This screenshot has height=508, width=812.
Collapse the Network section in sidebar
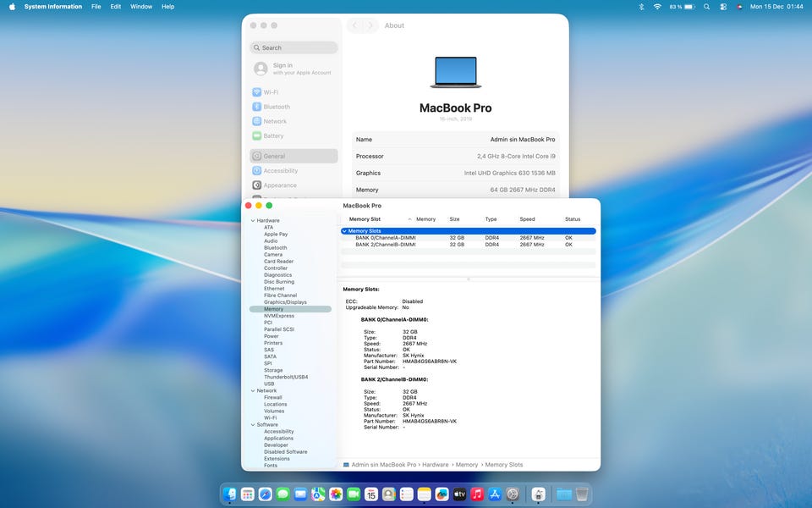coord(252,391)
